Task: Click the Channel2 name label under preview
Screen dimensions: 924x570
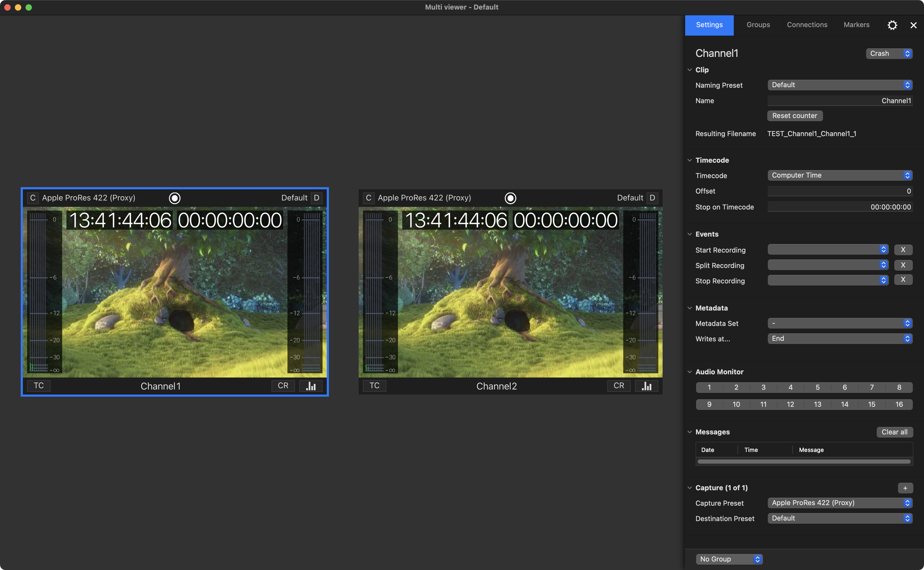Action: tap(497, 386)
